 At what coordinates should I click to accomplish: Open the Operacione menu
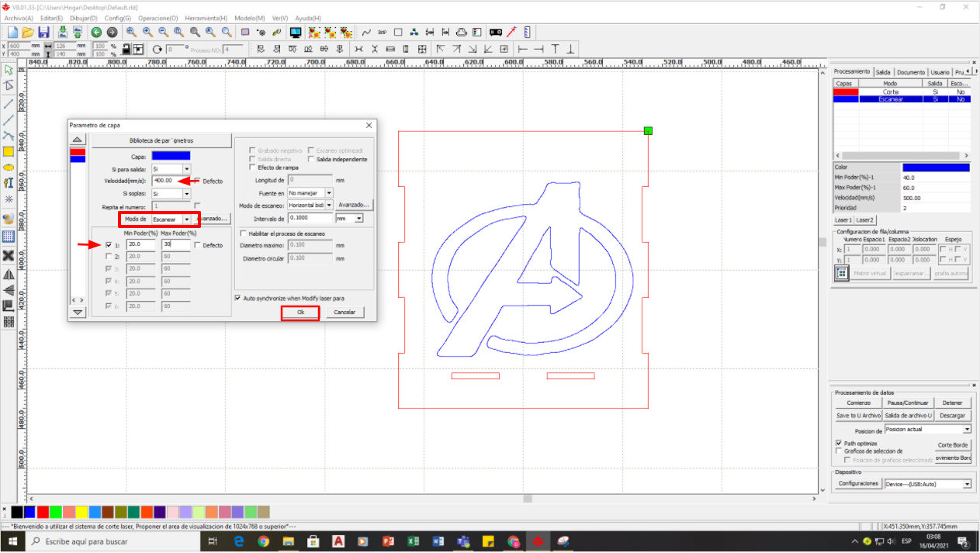tap(158, 18)
